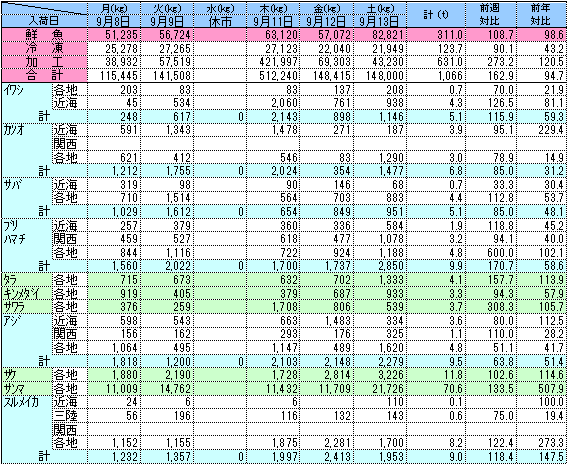
Task: Click the スルメイカ 三陸 label
Action: pos(65,415)
